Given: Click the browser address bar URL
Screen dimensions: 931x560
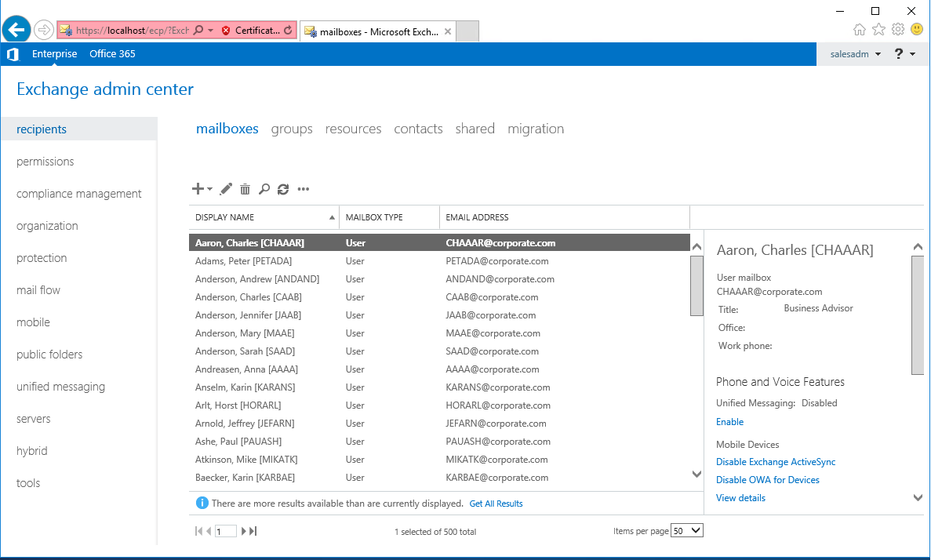Looking at the screenshot, I should pos(132,31).
